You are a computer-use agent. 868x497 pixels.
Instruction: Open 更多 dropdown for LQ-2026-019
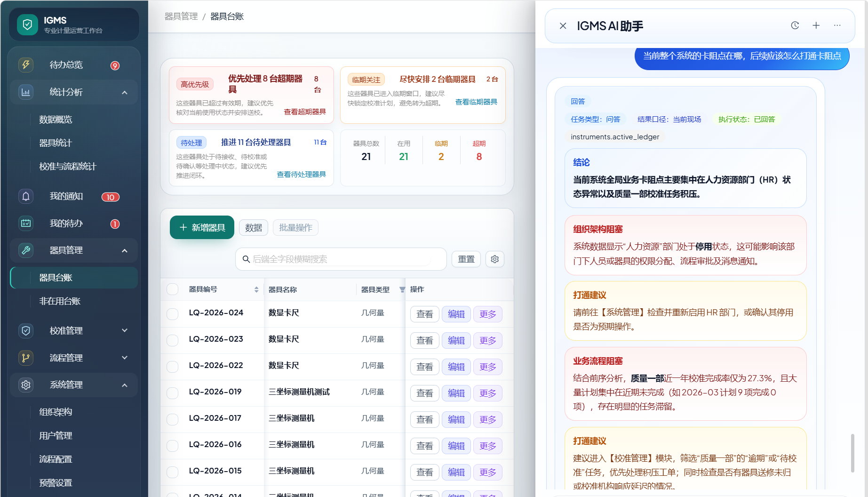[x=488, y=393]
